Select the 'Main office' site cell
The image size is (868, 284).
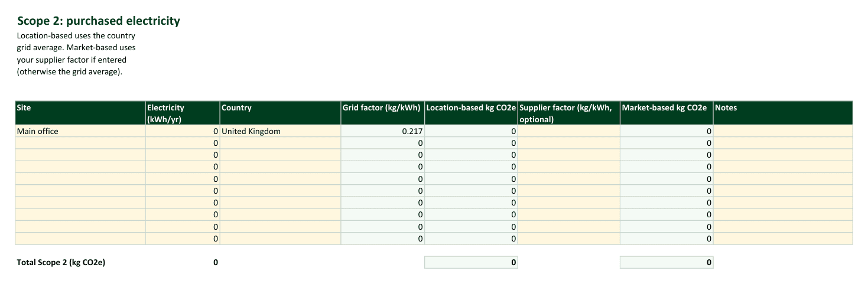[80, 131]
